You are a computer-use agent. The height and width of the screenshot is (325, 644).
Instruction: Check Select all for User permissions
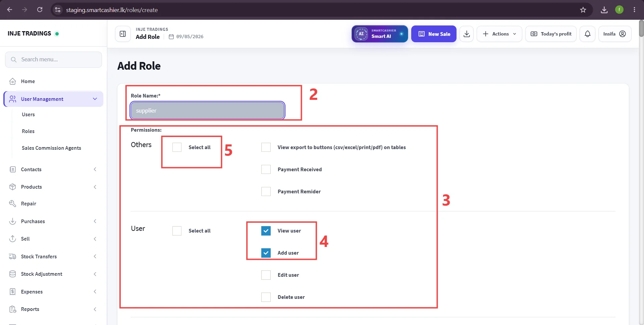177,231
